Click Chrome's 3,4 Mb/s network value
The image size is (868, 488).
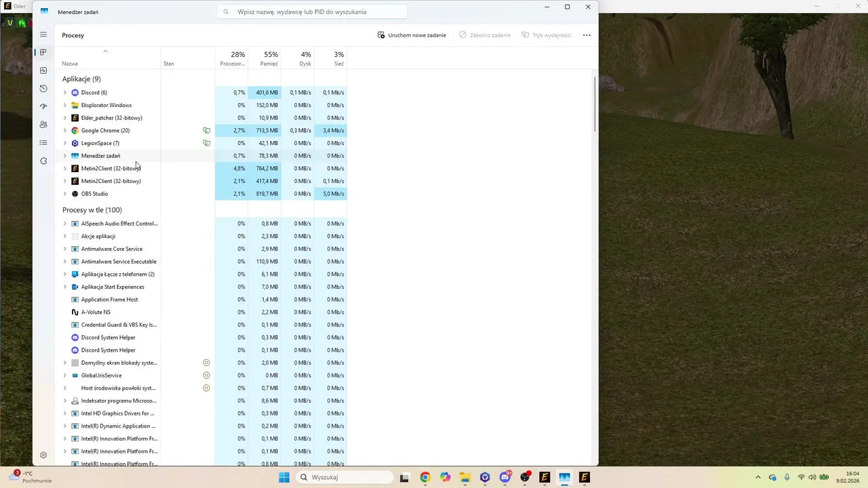point(333,130)
